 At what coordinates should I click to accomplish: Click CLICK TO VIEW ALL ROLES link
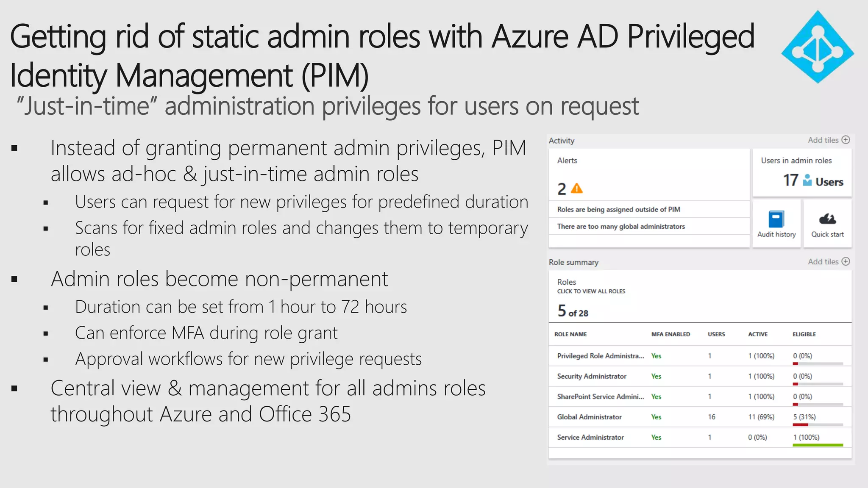[591, 291]
